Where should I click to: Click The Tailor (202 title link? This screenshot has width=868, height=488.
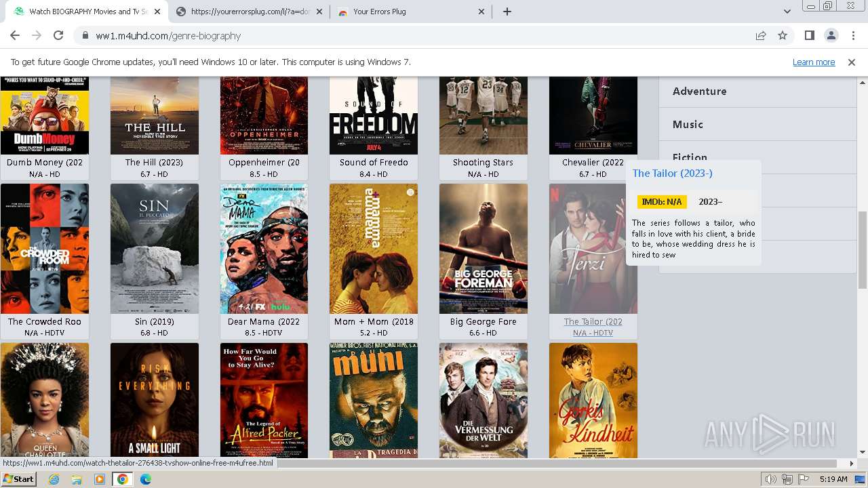(x=593, y=322)
